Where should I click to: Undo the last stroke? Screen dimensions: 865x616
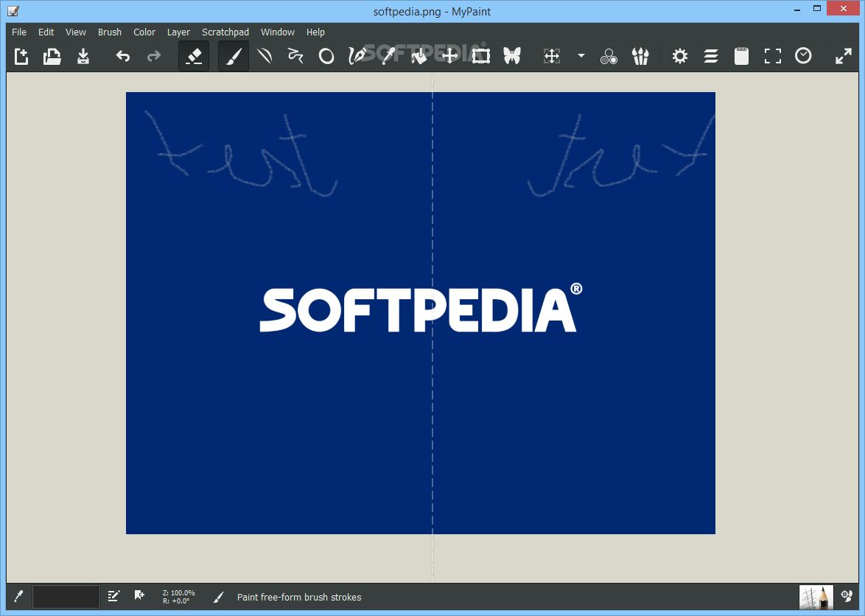(x=123, y=56)
